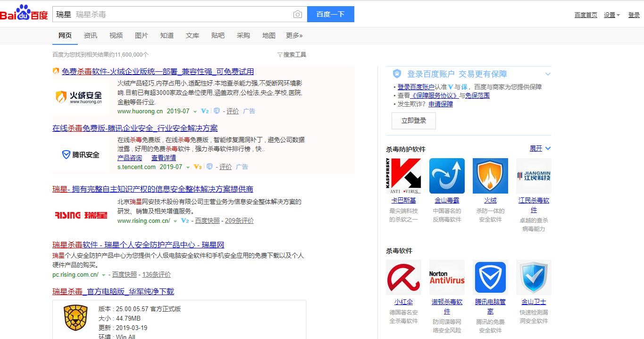The image size is (644, 339).
Task: Open 百度快照 for www.rising.com.cn
Action: point(207,220)
